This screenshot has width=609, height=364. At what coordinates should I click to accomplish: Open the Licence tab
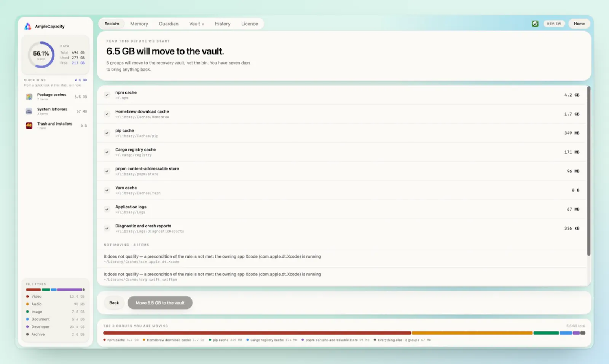click(250, 24)
